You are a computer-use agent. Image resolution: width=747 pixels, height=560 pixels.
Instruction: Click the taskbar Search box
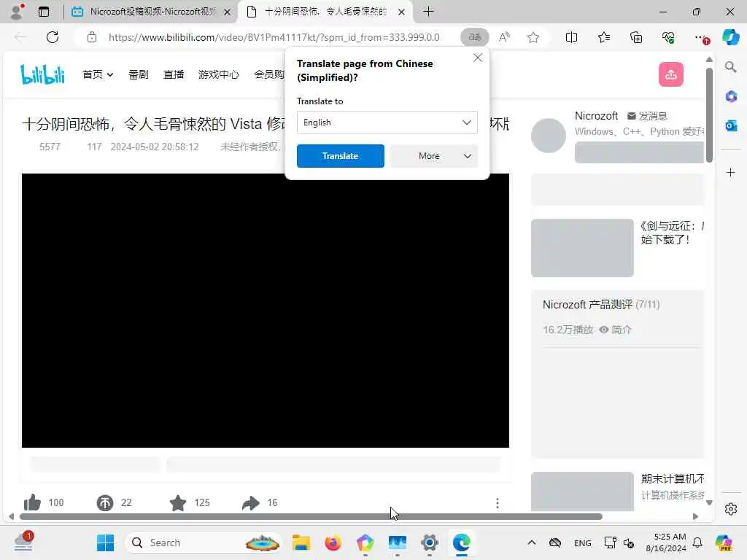pyautogui.click(x=203, y=542)
